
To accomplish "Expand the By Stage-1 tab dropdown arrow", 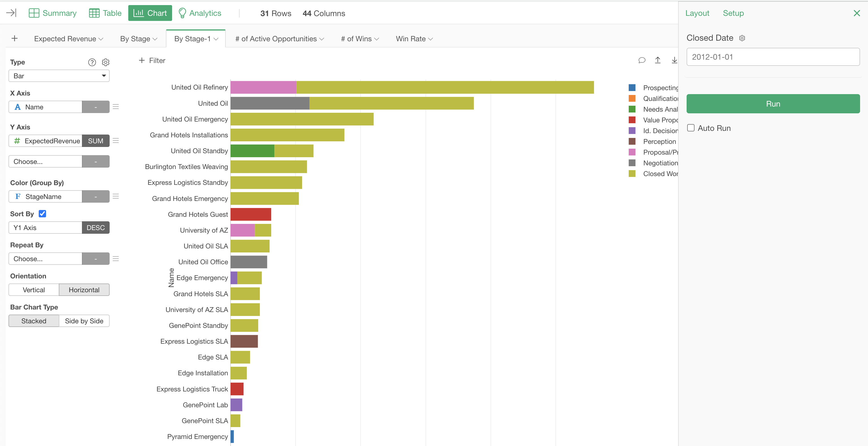I will click(x=216, y=39).
